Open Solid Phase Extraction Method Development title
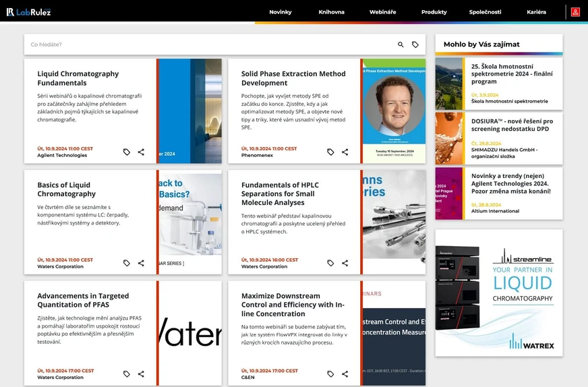The height and width of the screenshot is (387, 588). [x=293, y=78]
